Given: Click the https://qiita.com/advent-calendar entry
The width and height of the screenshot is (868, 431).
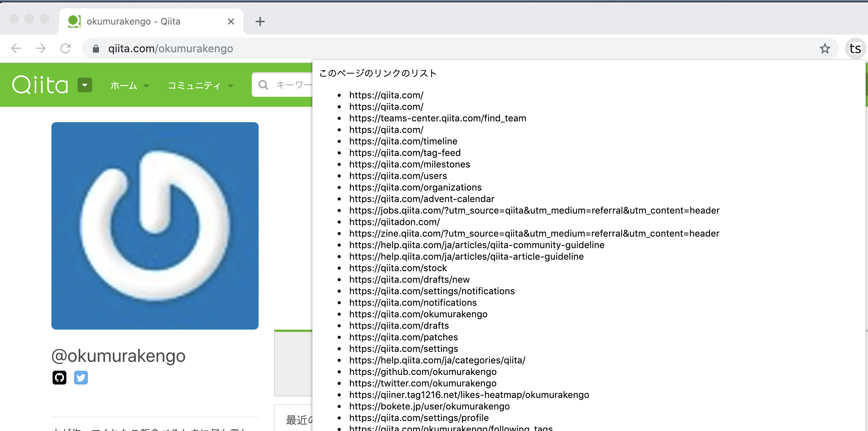Looking at the screenshot, I should 422,199.
